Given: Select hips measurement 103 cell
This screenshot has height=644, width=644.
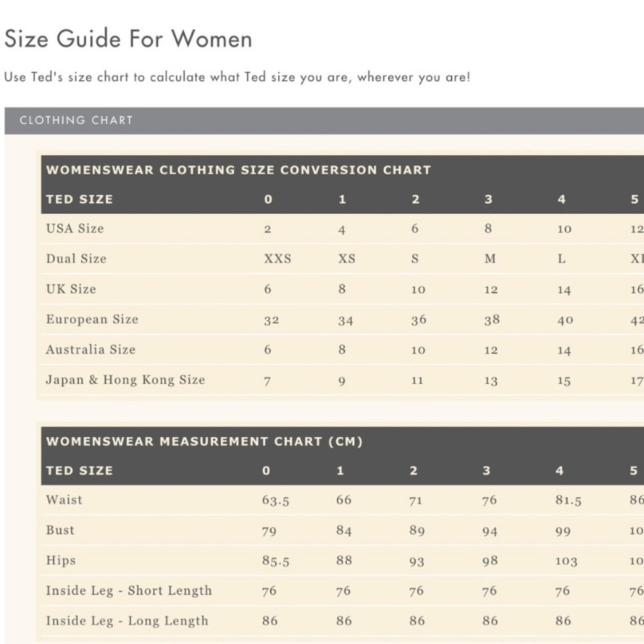Looking at the screenshot, I should [566, 561].
